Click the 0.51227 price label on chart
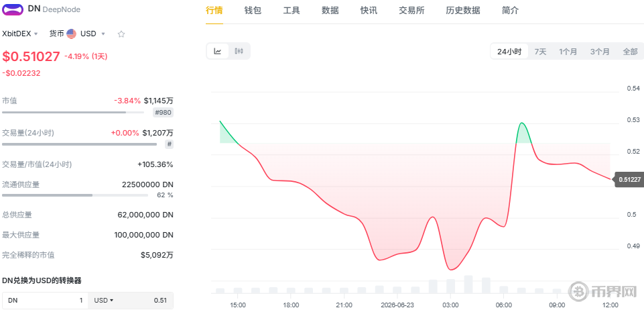 pos(629,179)
